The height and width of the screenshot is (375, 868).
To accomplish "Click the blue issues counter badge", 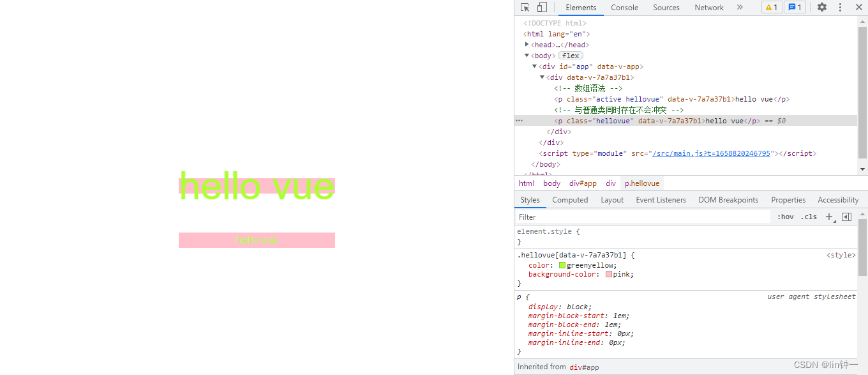I will (795, 8).
